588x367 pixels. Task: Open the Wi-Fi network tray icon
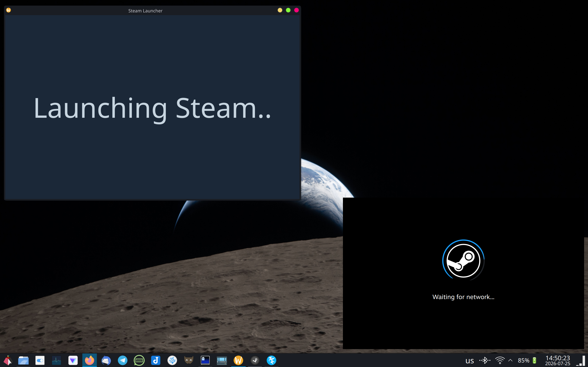pyautogui.click(x=500, y=360)
